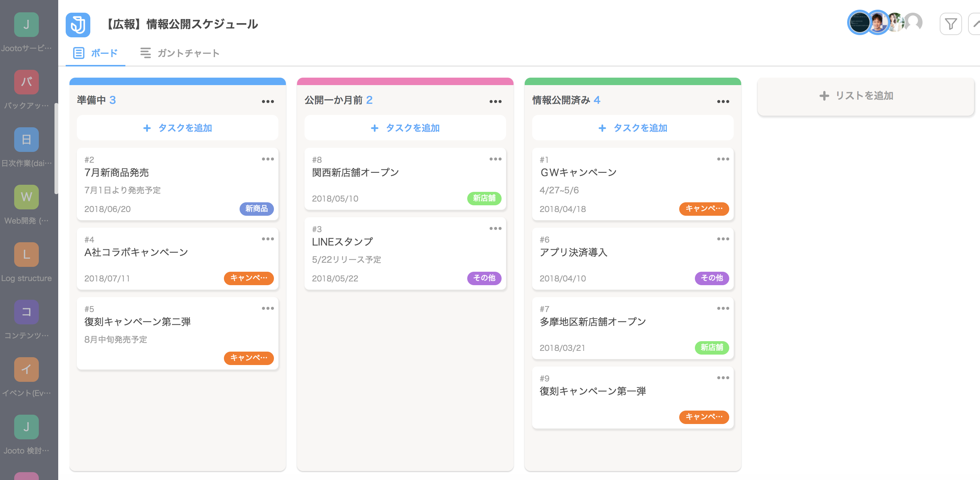
Task: Open the Jooto 検討… project icon
Action: (x=26, y=427)
